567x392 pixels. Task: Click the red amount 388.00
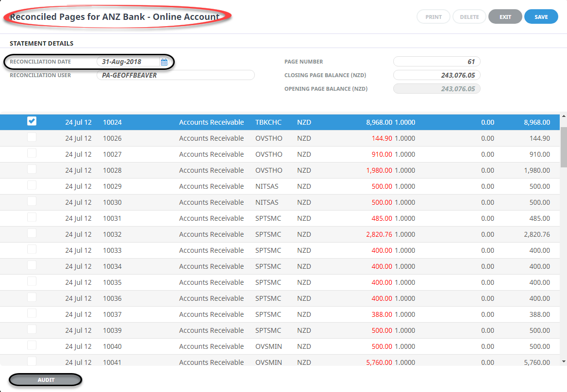point(382,314)
